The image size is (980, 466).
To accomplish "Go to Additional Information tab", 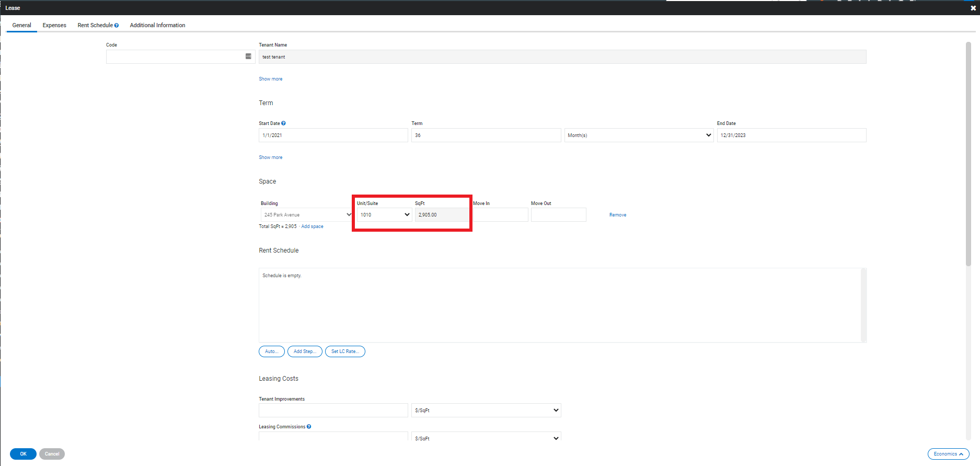I will point(157,25).
